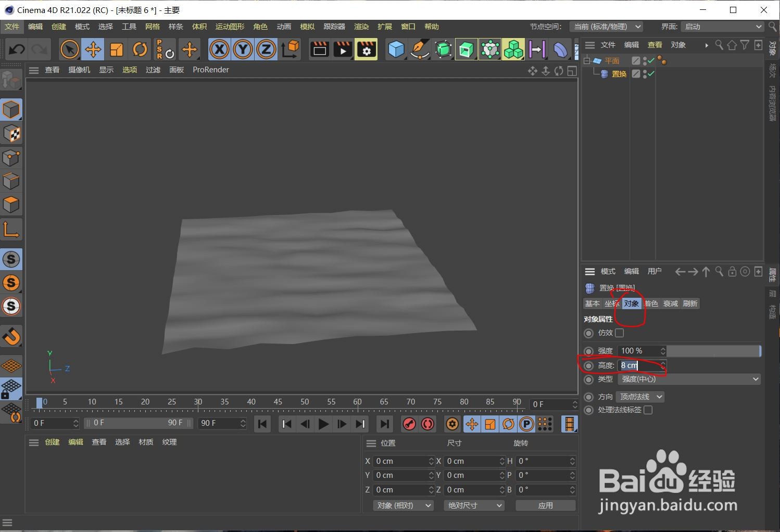Viewport: 780px width, 532px height.
Task: Click the Render to Picture Viewer icon
Action: point(343,49)
